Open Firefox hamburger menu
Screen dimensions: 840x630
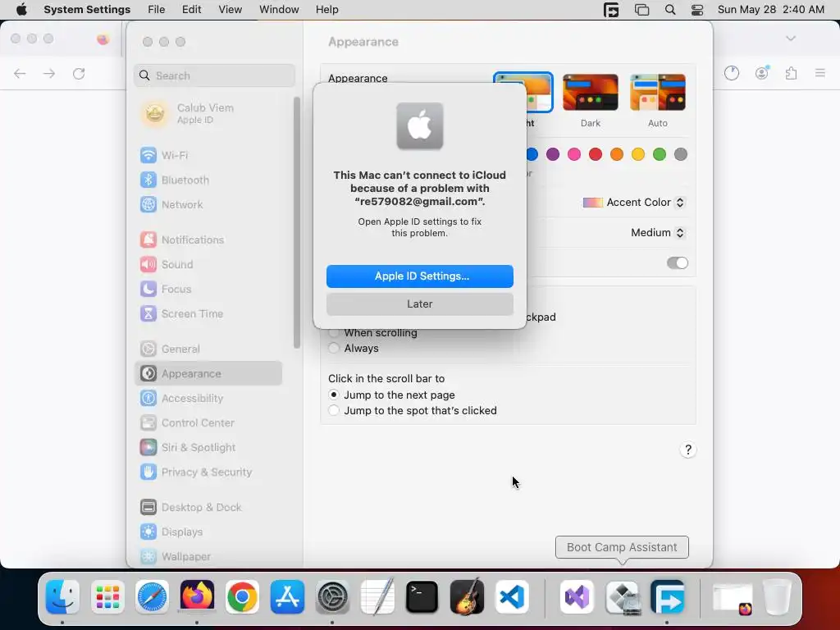820,73
